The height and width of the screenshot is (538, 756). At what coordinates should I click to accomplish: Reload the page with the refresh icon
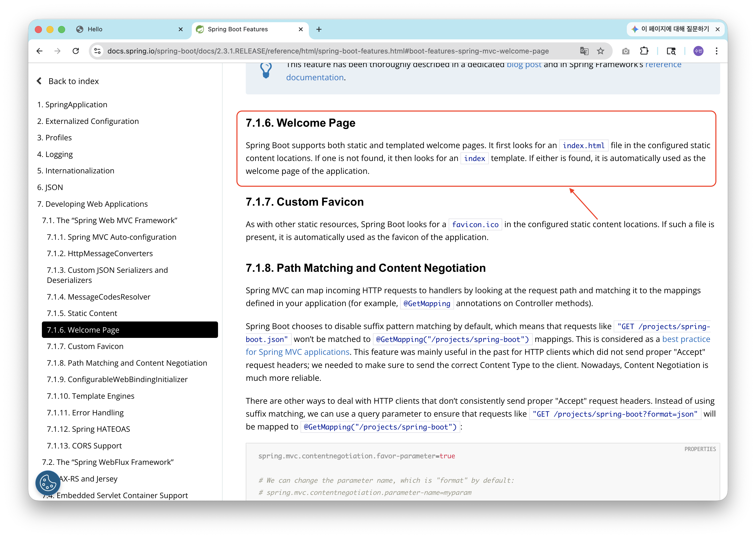[x=75, y=51]
